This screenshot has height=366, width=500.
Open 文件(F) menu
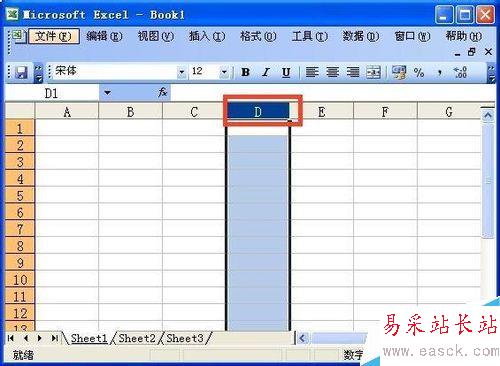[x=53, y=36]
